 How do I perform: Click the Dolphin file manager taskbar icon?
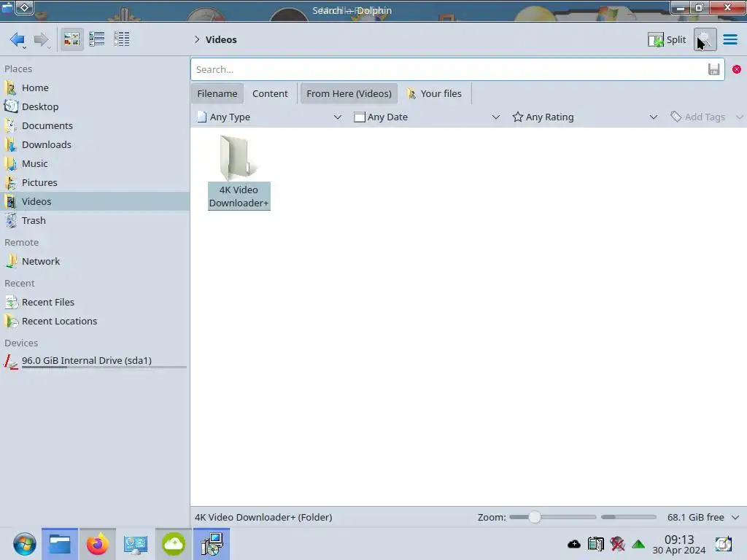(x=60, y=544)
